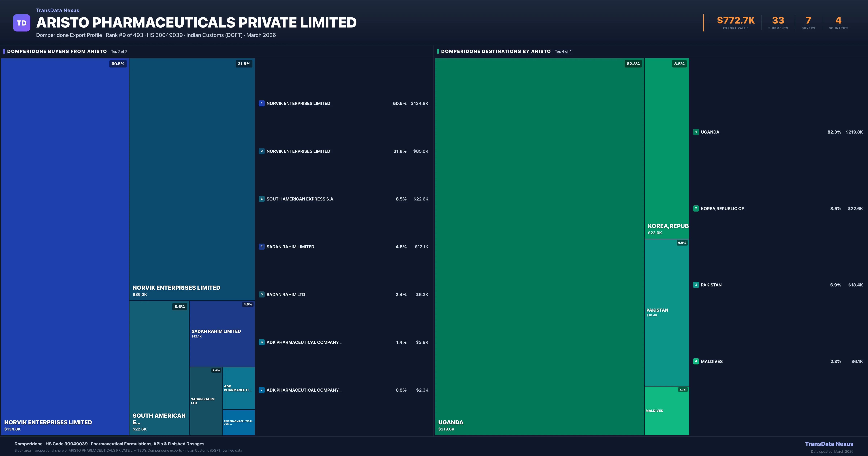Click rank 3 badge for South American Express
This screenshot has width=868, height=456.
[x=261, y=199]
